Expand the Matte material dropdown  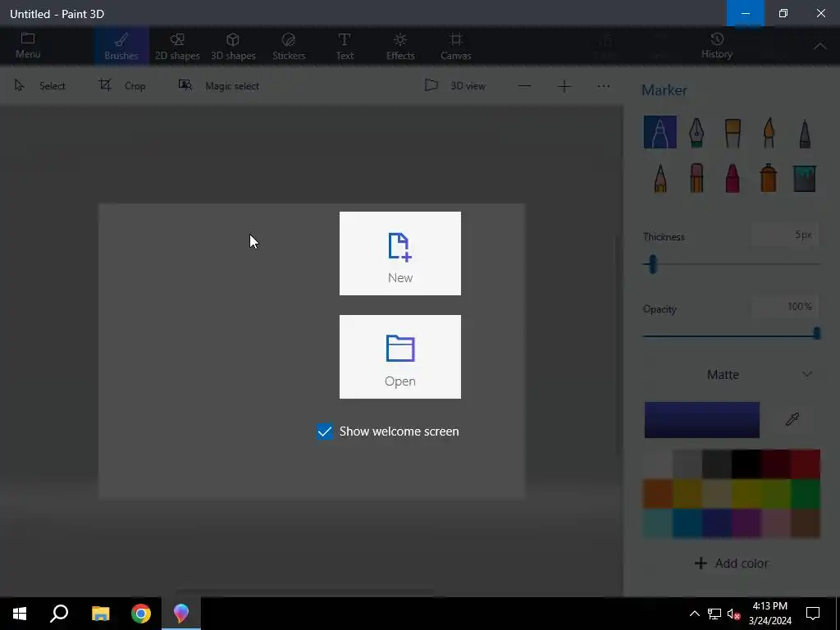732,374
